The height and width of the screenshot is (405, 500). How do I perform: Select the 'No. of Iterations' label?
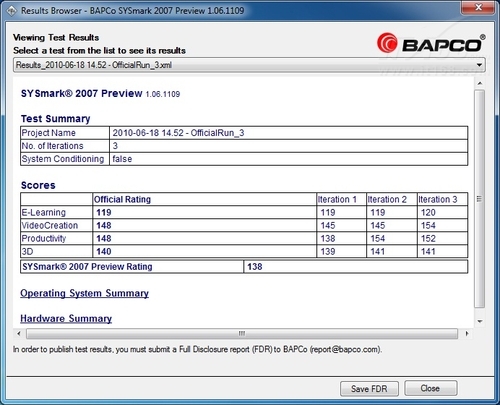pos(52,146)
